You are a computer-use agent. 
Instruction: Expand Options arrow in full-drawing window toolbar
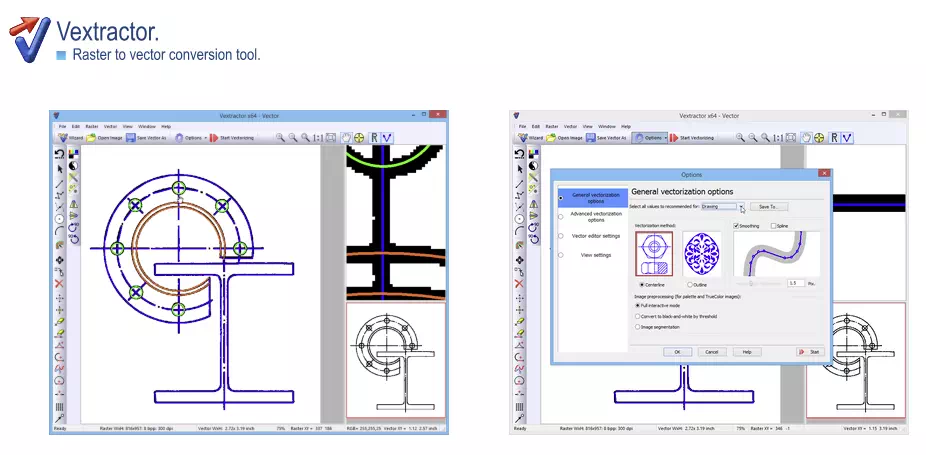click(206, 138)
